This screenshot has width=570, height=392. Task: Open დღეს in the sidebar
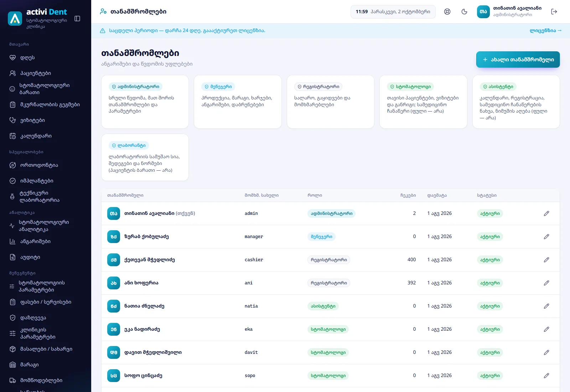click(46, 58)
